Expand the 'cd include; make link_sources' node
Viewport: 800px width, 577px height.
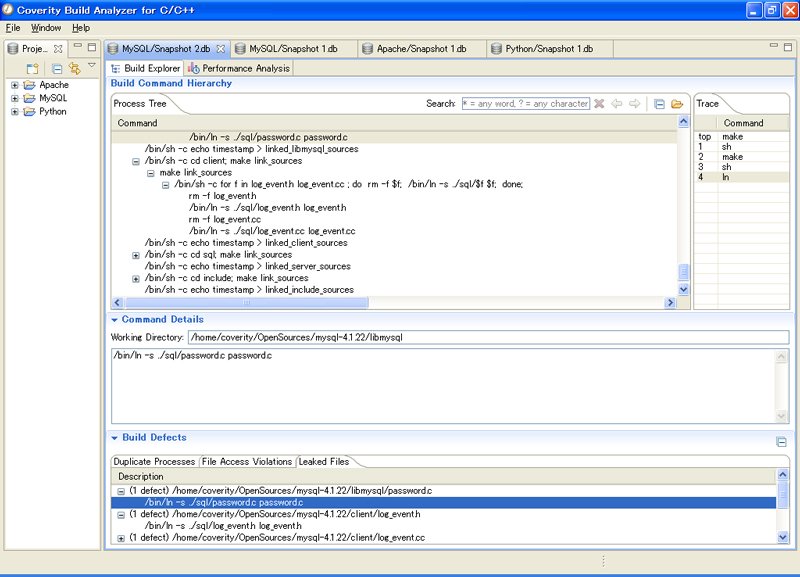[x=136, y=279]
